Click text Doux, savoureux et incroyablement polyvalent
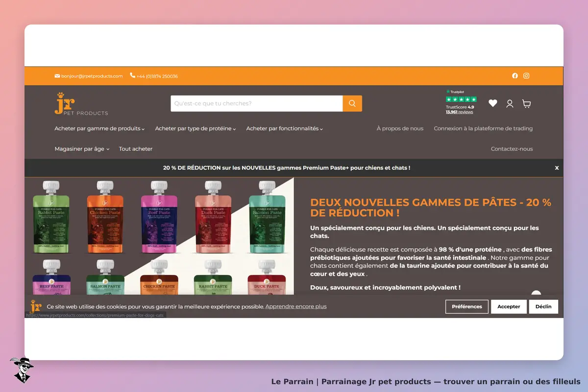 tap(385, 288)
